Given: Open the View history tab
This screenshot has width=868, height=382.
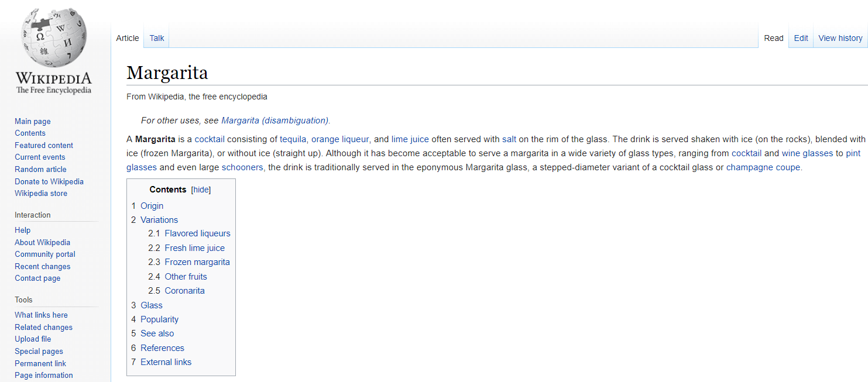Looking at the screenshot, I should [x=840, y=38].
